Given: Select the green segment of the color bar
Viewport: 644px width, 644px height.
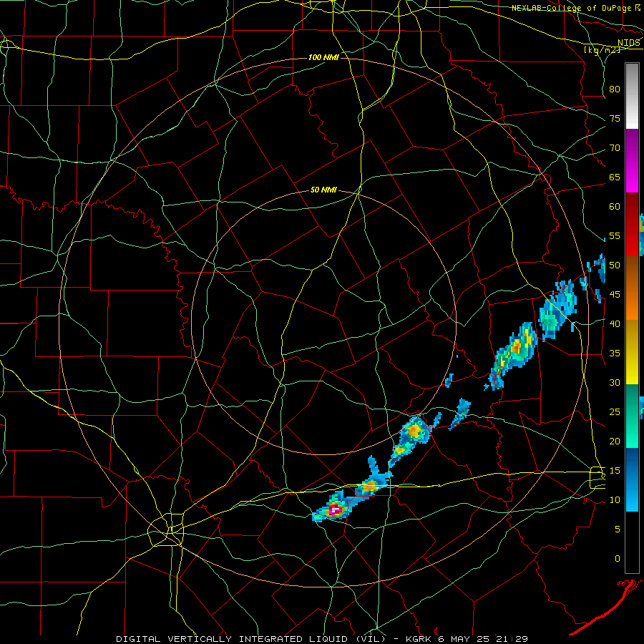Looking at the screenshot, I should (x=632, y=416).
